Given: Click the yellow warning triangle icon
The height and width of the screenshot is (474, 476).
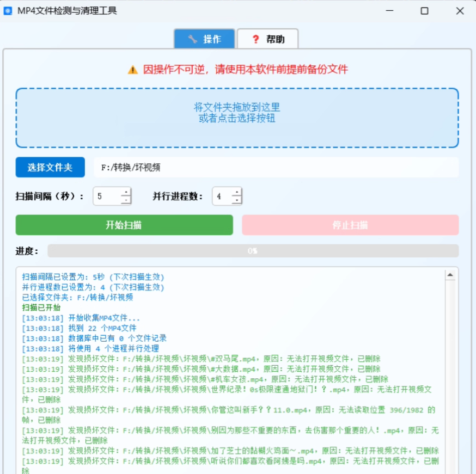Looking at the screenshot, I should [133, 70].
